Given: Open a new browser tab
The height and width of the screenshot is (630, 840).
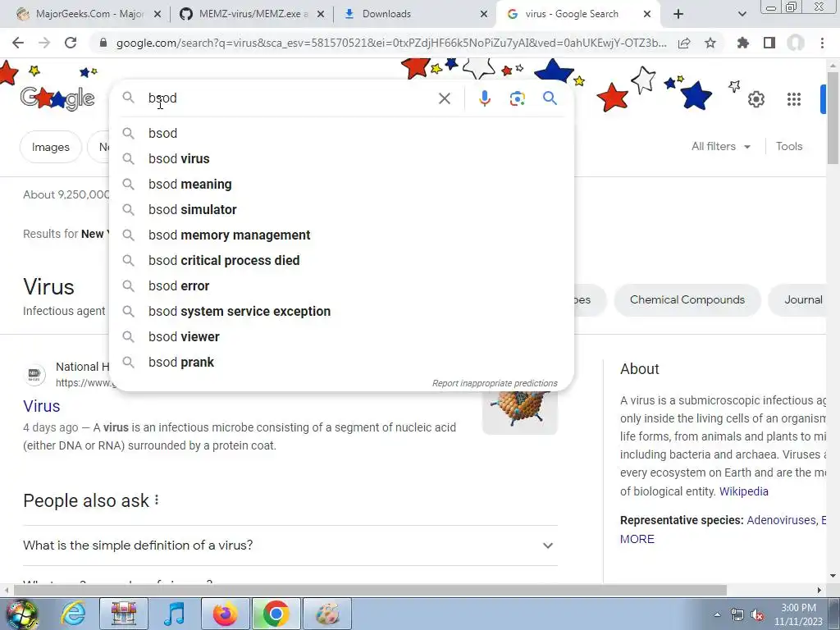Looking at the screenshot, I should tap(678, 14).
